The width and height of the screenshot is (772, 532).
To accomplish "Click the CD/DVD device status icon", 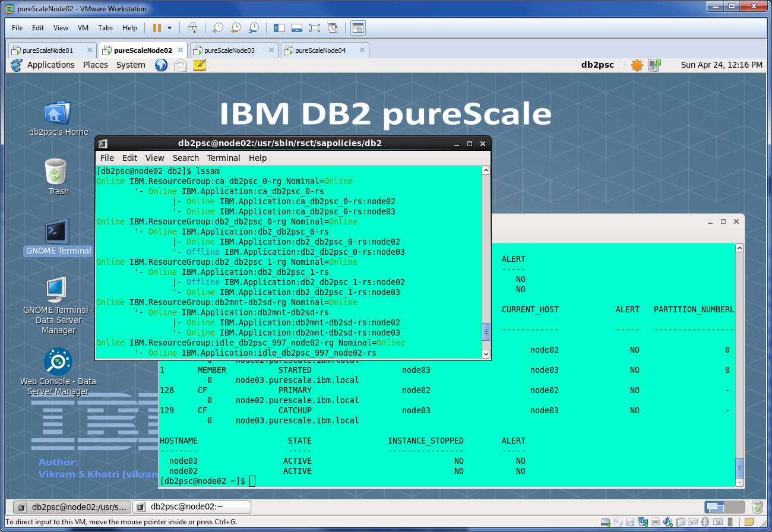I will click(618, 522).
